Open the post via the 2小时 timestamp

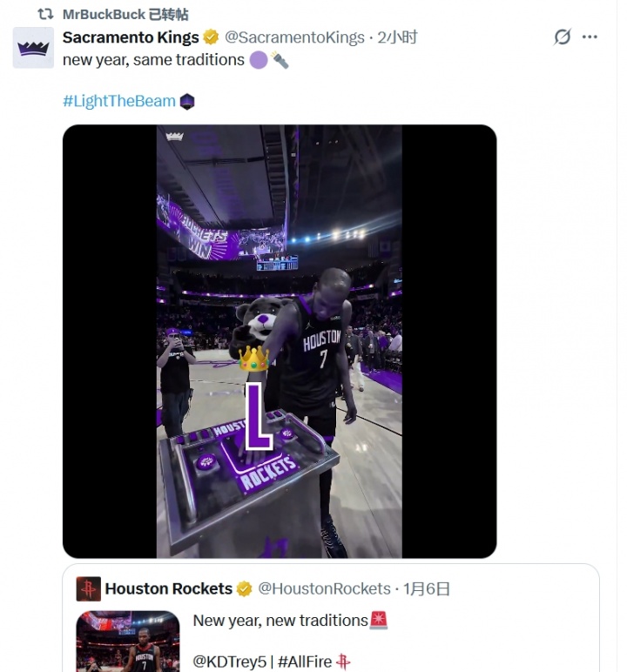397,37
